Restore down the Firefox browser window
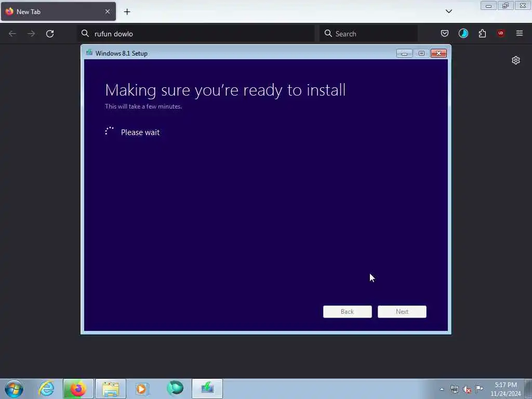This screenshot has height=399, width=532. [x=506, y=5]
